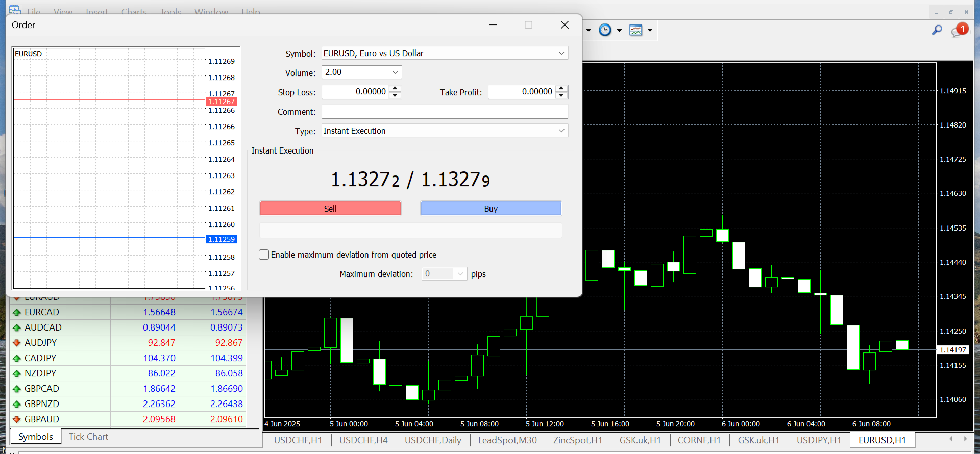Enable maximum deviation from quoted price
Image resolution: width=980 pixels, height=454 pixels.
pyautogui.click(x=264, y=255)
